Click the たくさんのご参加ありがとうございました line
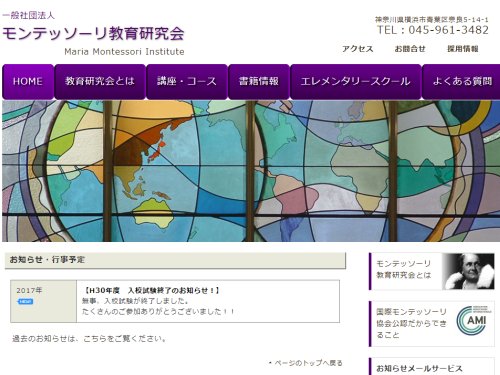 click(x=158, y=312)
